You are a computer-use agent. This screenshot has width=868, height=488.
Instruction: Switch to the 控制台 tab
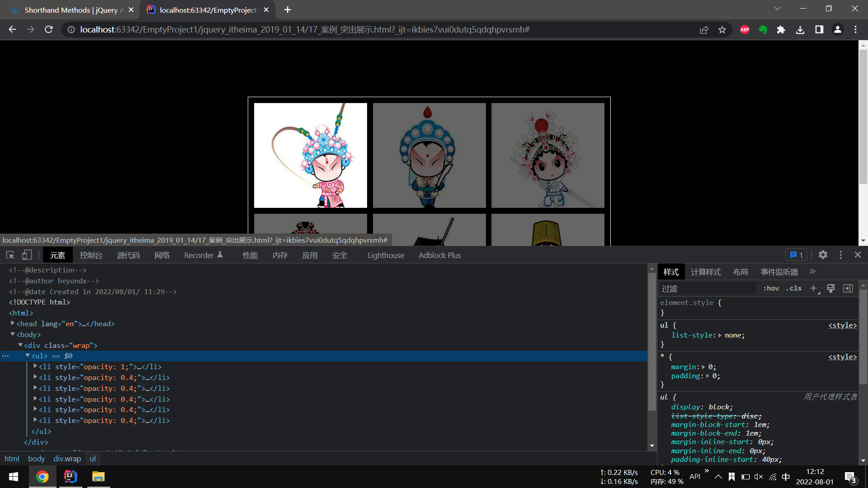point(91,255)
